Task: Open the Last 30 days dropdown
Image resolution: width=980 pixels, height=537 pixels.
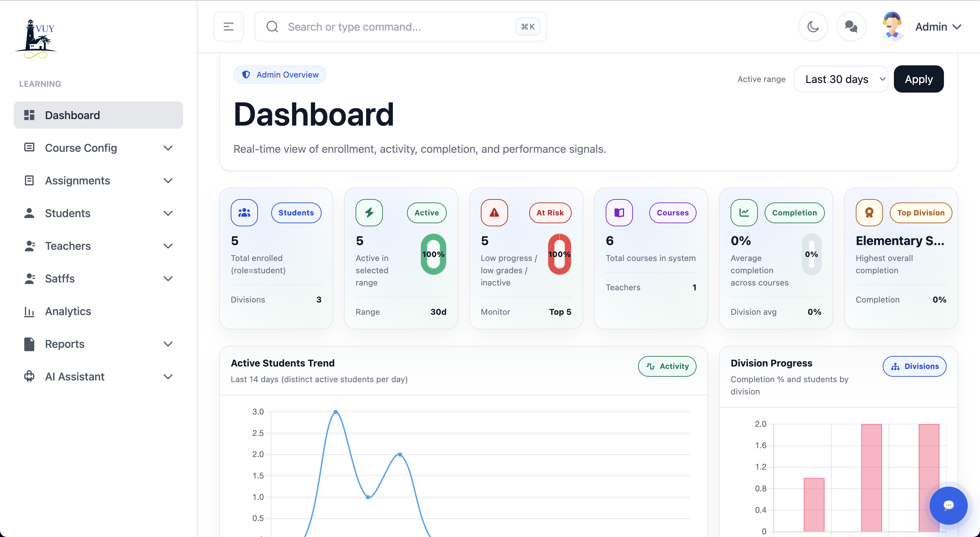Action: (x=840, y=79)
